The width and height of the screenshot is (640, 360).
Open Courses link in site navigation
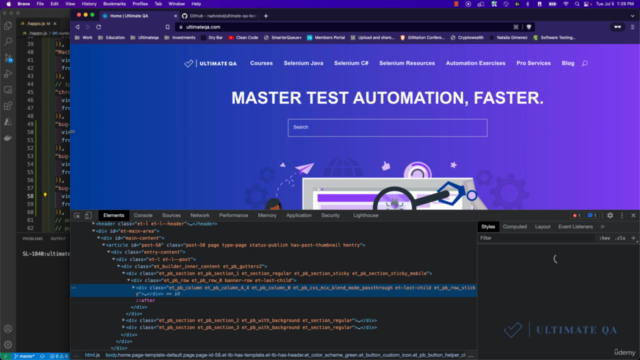[261, 63]
